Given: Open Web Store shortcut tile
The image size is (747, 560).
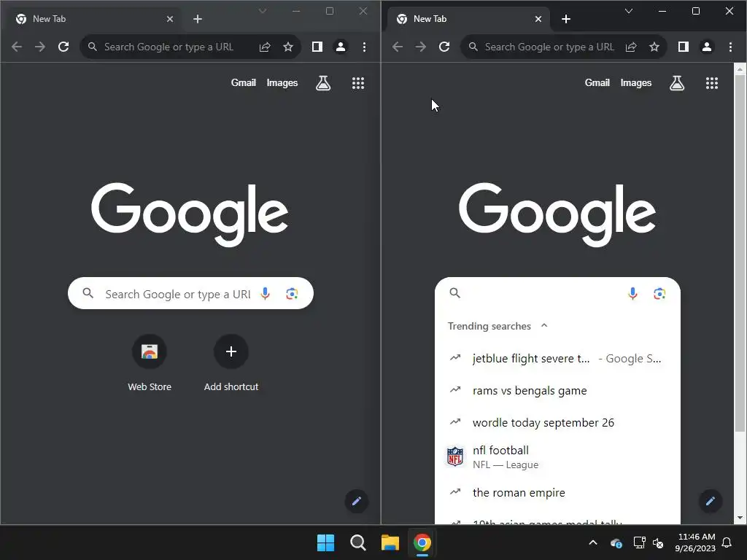Looking at the screenshot, I should (150, 363).
